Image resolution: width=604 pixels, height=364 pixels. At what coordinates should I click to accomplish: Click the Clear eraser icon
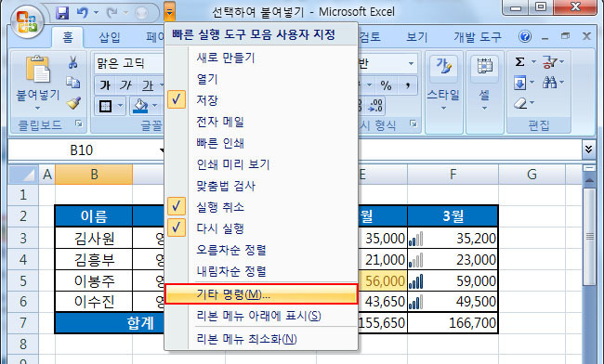(x=520, y=103)
